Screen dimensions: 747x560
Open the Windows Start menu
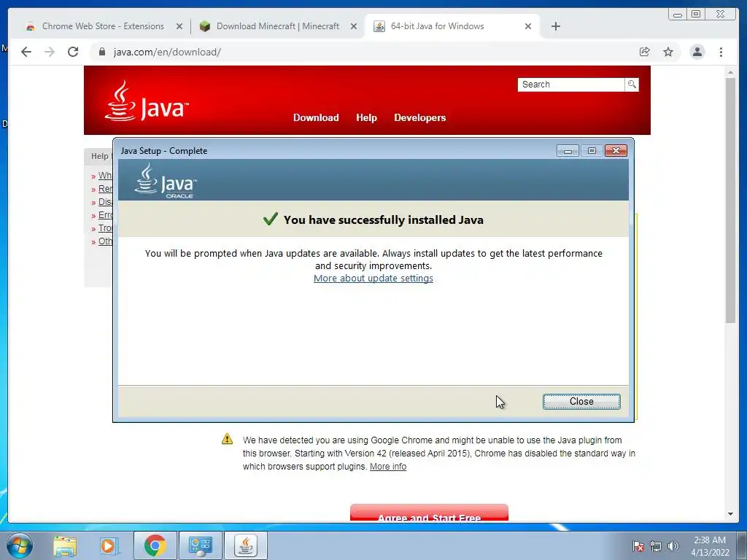[19, 545]
